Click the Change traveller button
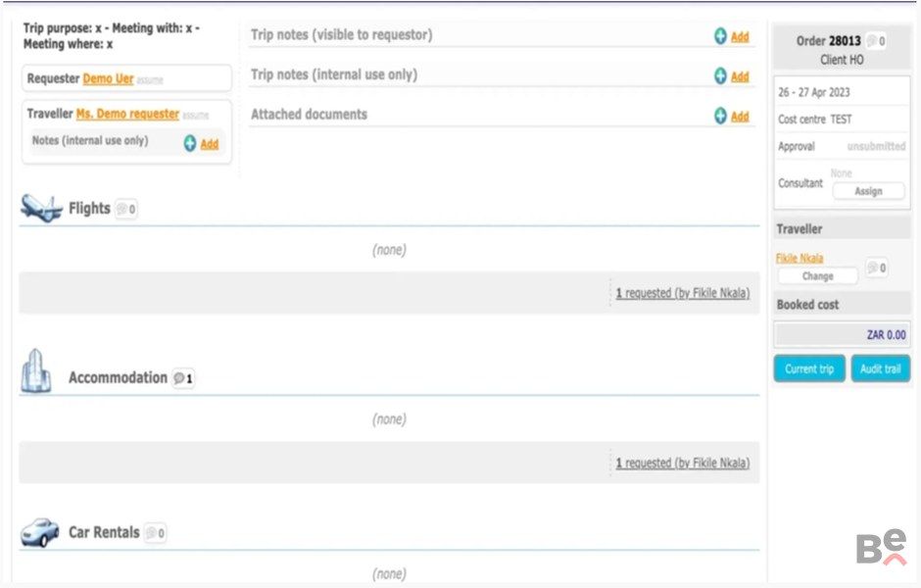The image size is (921, 588). pos(817,276)
